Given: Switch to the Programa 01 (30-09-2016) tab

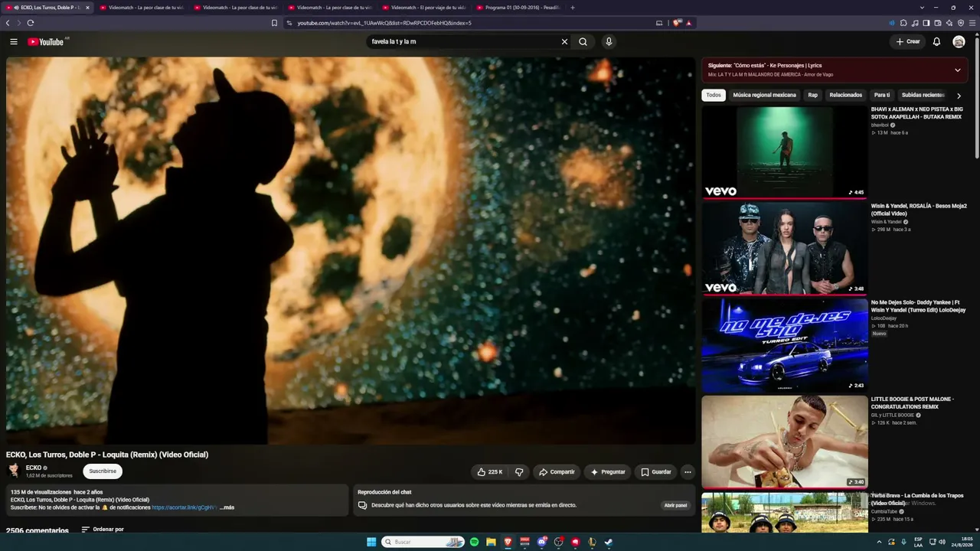Looking at the screenshot, I should [518, 8].
